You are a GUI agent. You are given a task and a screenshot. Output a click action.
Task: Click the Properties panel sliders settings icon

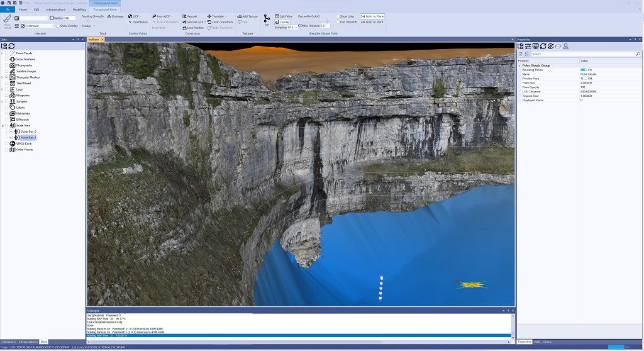coord(528,47)
